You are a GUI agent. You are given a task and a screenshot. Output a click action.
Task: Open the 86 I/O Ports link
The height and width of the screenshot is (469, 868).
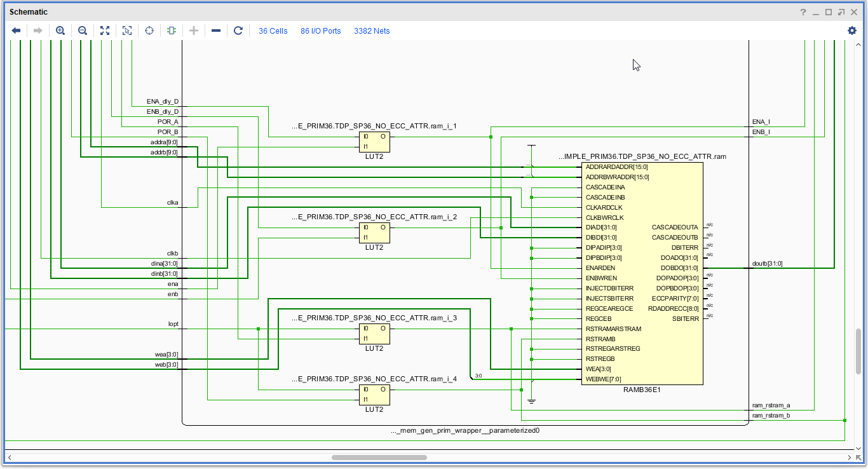tap(321, 31)
